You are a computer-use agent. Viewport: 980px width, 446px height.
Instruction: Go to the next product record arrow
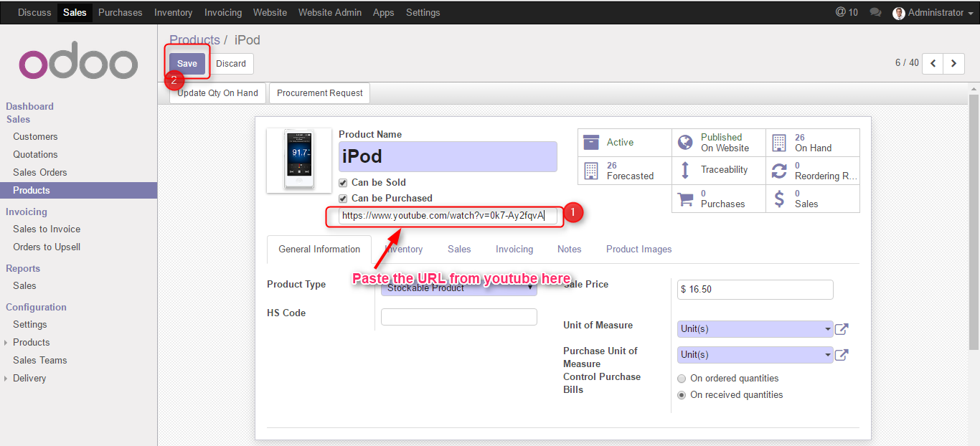tap(953, 63)
